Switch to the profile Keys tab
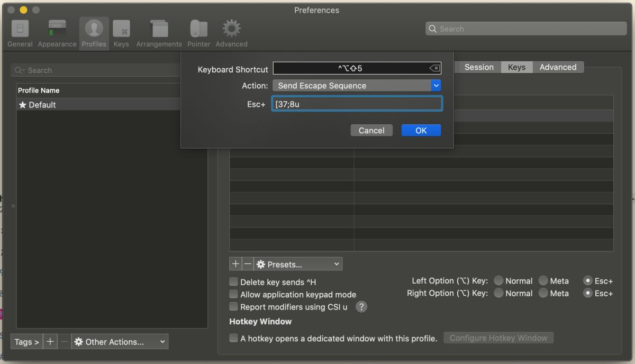635x364 pixels. (516, 67)
